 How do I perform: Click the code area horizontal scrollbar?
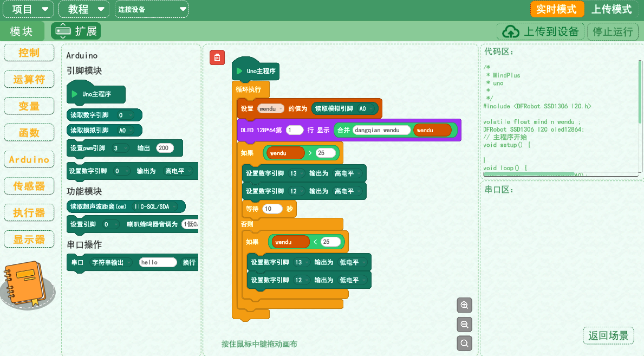click(x=529, y=174)
